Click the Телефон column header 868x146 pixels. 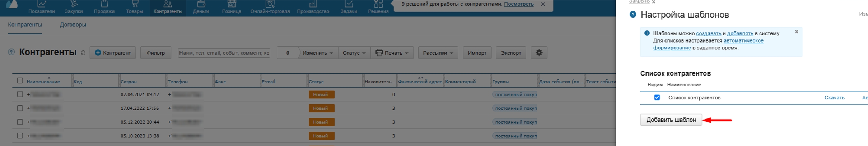point(178,82)
